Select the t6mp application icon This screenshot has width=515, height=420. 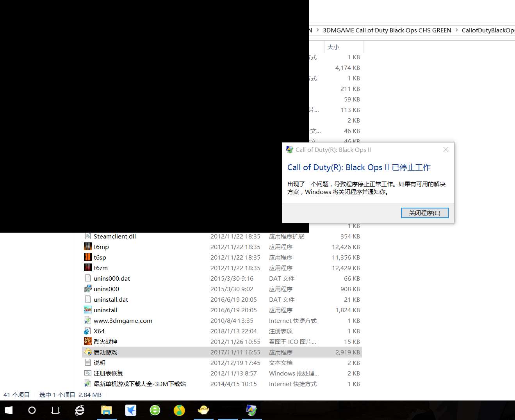point(88,247)
